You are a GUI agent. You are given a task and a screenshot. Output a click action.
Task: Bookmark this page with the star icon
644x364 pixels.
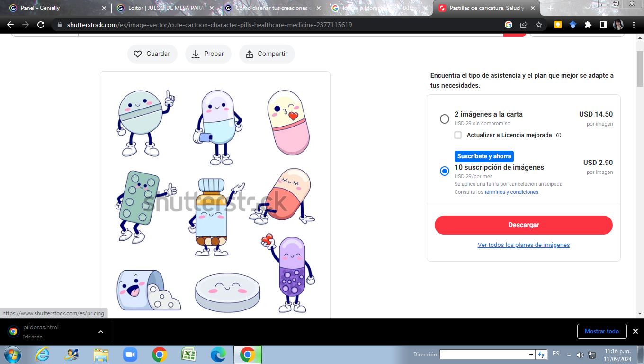tap(538, 25)
